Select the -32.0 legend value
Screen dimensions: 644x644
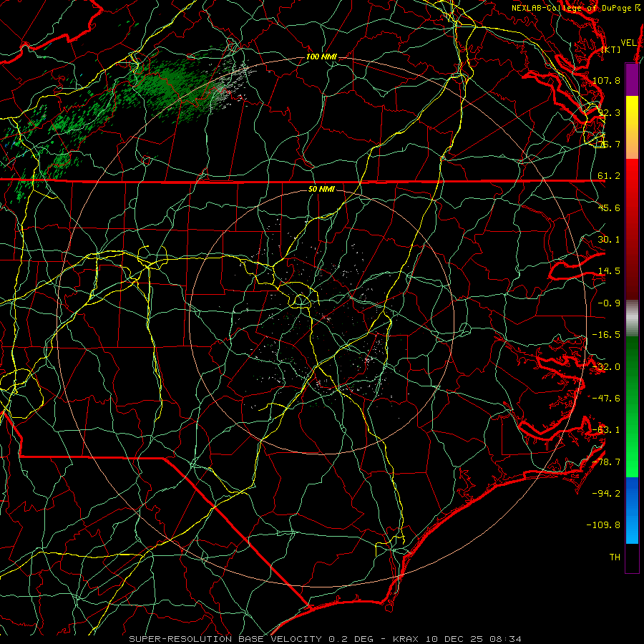[x=606, y=367]
